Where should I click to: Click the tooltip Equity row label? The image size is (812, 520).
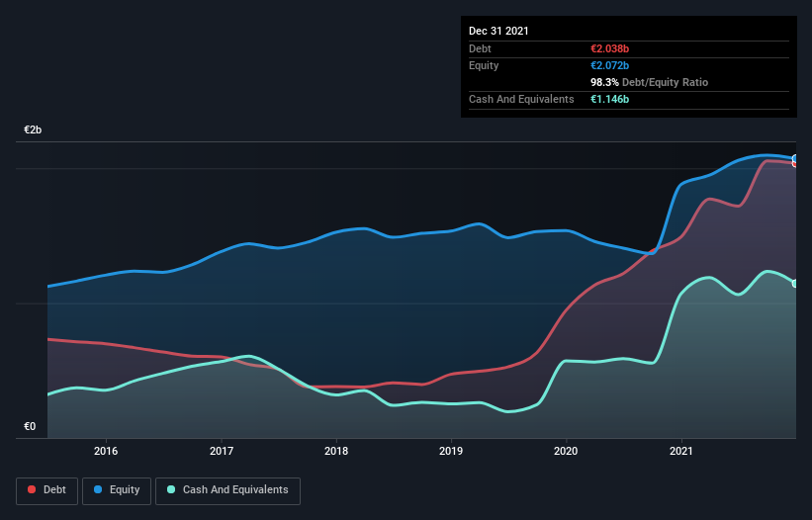(484, 65)
